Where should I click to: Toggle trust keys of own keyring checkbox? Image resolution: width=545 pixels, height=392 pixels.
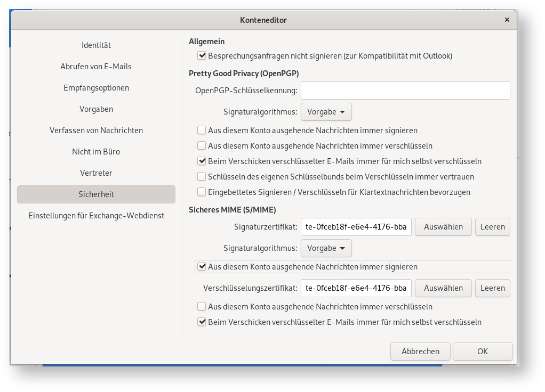pos(202,176)
